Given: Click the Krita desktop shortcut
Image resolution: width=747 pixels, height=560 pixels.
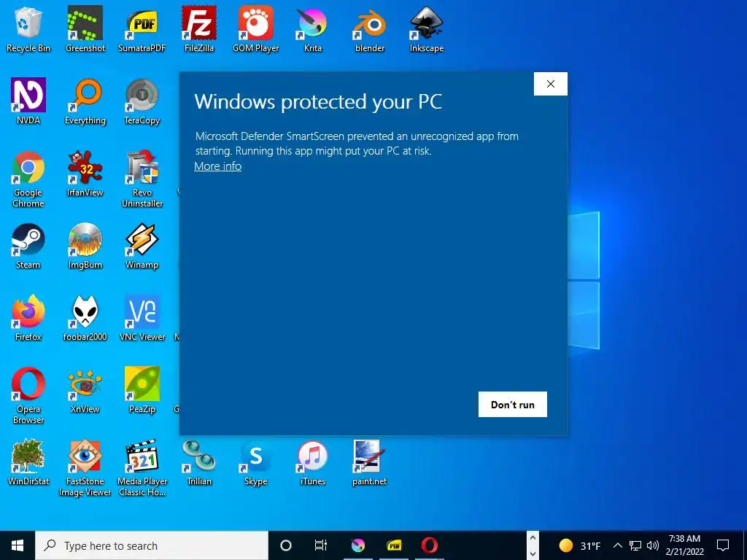Looking at the screenshot, I should pos(312,28).
